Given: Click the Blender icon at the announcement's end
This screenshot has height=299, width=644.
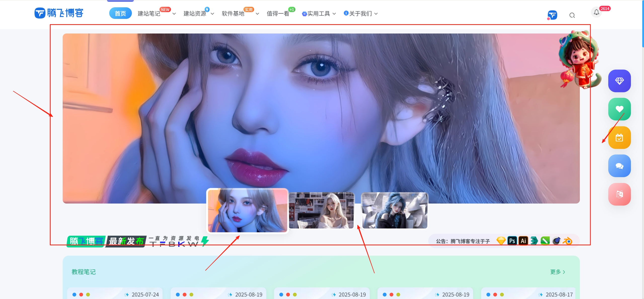Looking at the screenshot, I should [x=567, y=241].
